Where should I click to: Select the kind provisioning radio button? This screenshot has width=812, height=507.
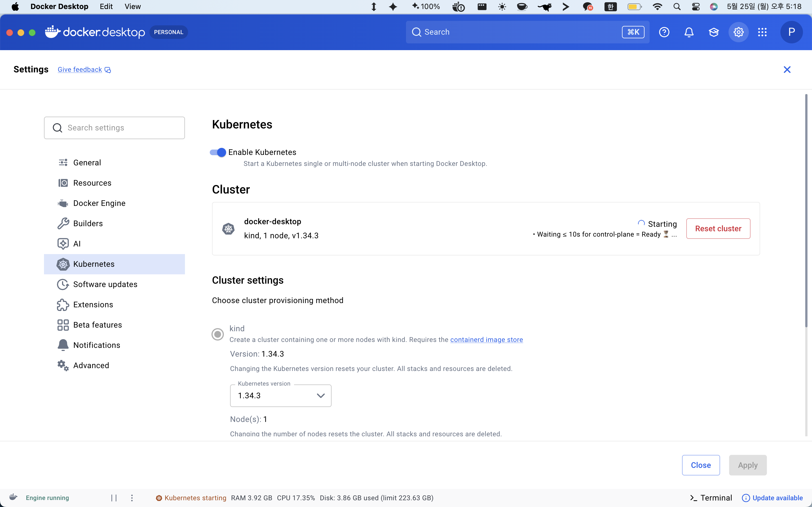(218, 334)
